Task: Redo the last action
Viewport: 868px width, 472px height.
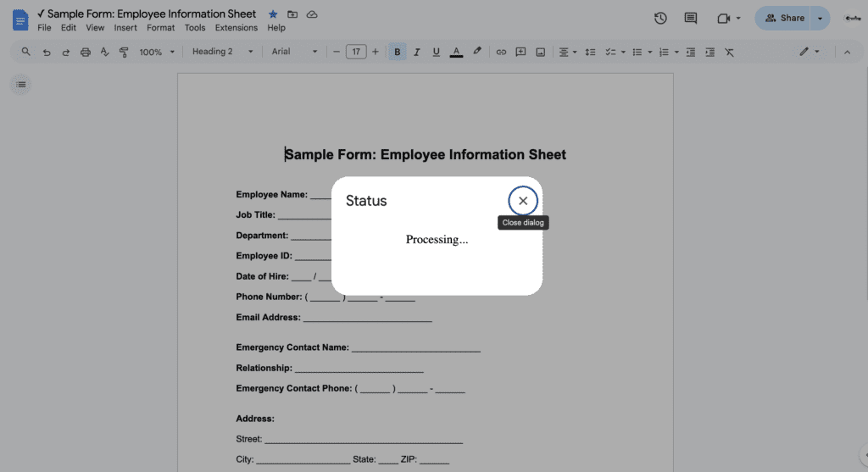Action: (x=66, y=52)
